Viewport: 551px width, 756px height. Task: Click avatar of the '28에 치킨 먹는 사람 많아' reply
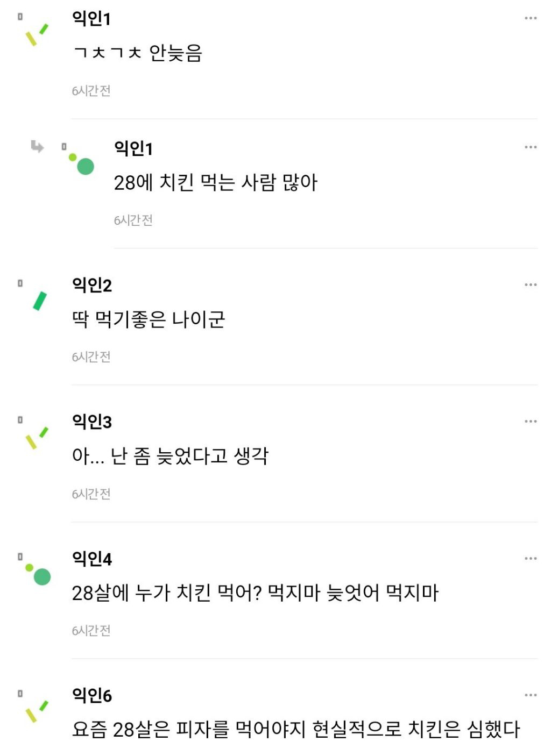click(82, 163)
